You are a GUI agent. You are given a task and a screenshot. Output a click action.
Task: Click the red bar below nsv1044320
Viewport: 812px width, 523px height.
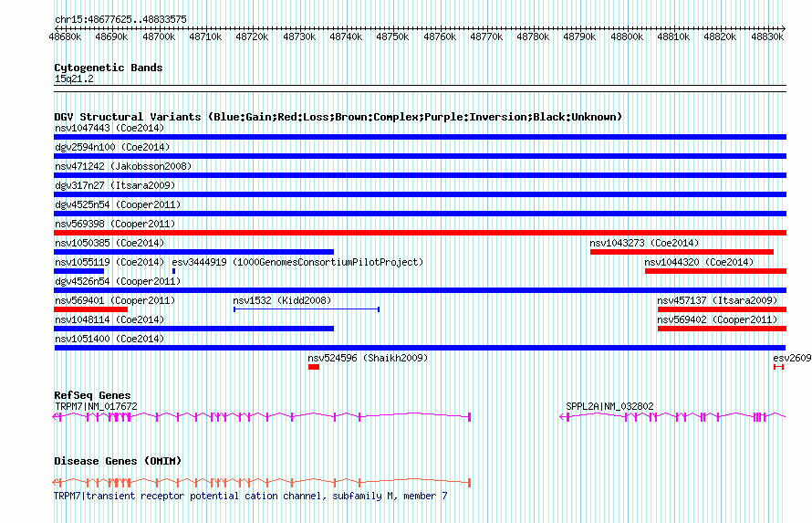click(715, 271)
